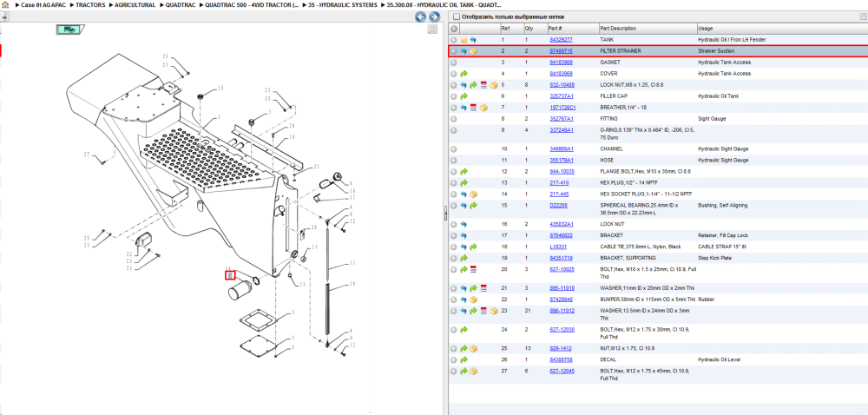
Task: Select 'Step Kick Plate' usage text
Action: (x=714, y=258)
